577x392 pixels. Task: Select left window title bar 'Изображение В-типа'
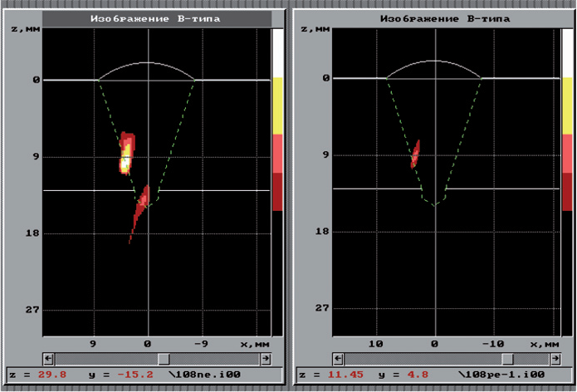pyautogui.click(x=149, y=18)
